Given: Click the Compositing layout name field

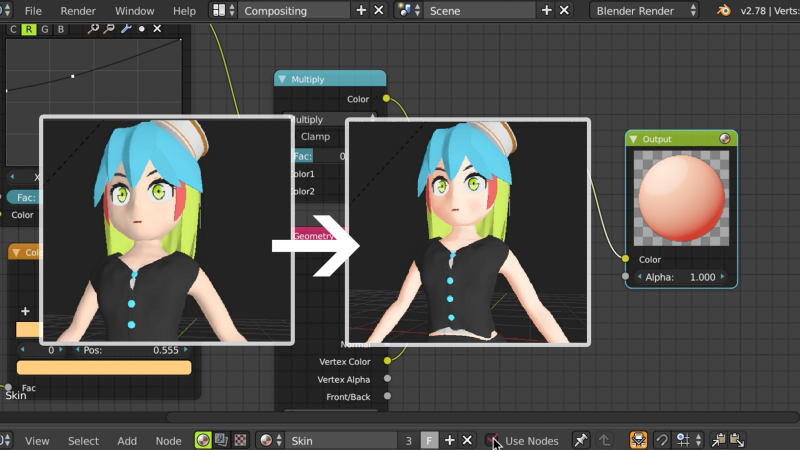Looking at the screenshot, I should point(295,11).
